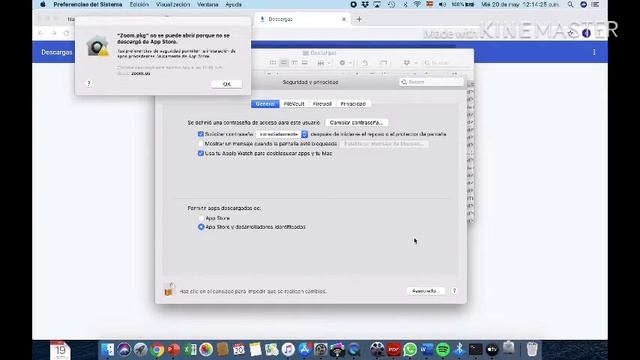Viewport: 640px width, 360px height.
Task: Switch to the FileVault tab
Action: coord(294,104)
